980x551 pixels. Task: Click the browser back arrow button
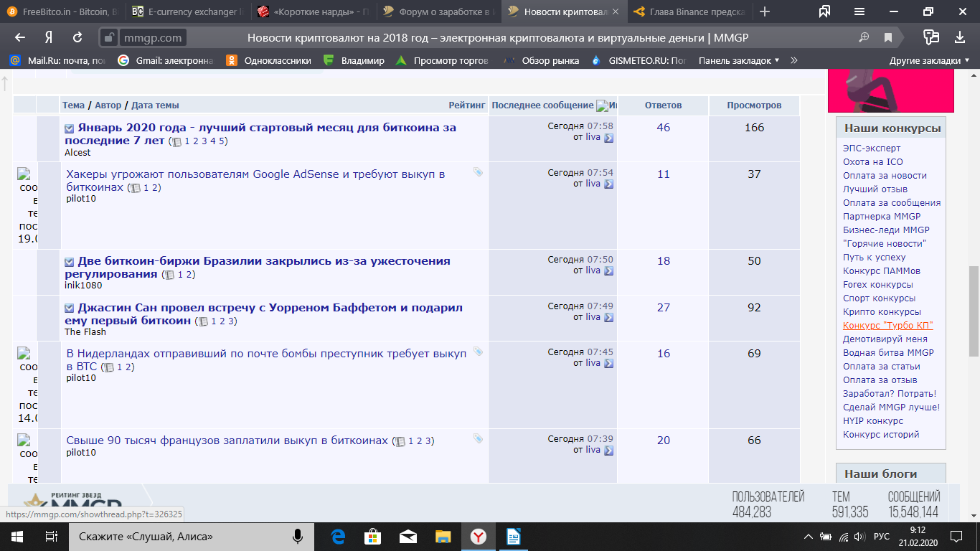point(20,37)
